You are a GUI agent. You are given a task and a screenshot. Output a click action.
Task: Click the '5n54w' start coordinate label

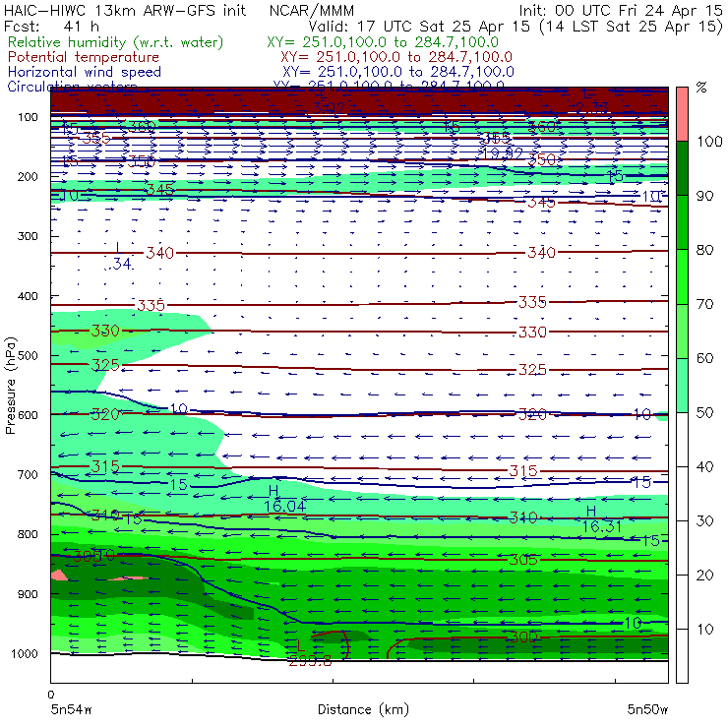(71, 710)
